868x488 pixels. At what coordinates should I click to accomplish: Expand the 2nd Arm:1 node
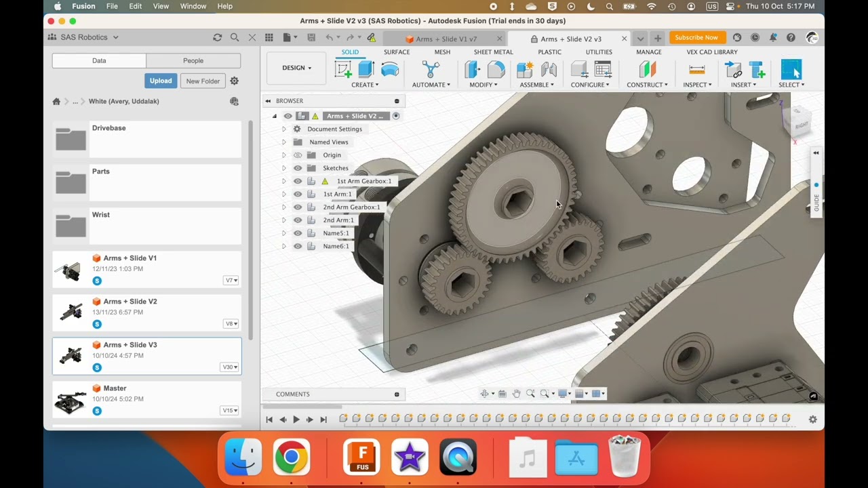pos(283,220)
